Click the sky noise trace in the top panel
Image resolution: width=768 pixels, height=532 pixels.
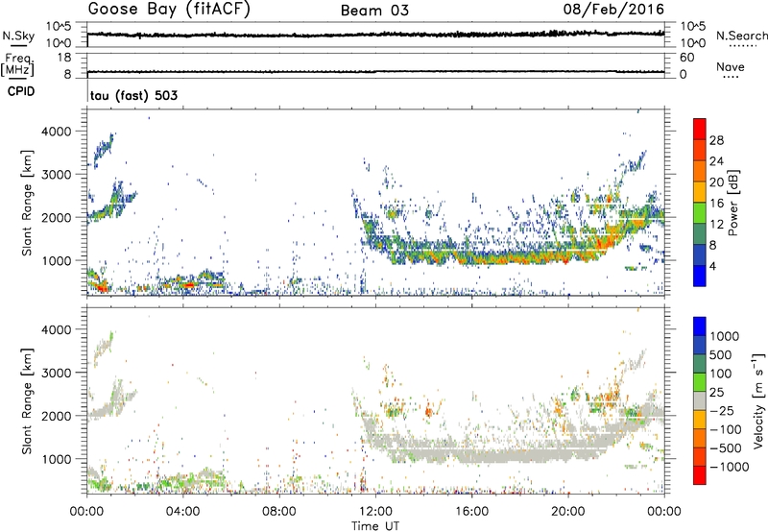coord(375,35)
